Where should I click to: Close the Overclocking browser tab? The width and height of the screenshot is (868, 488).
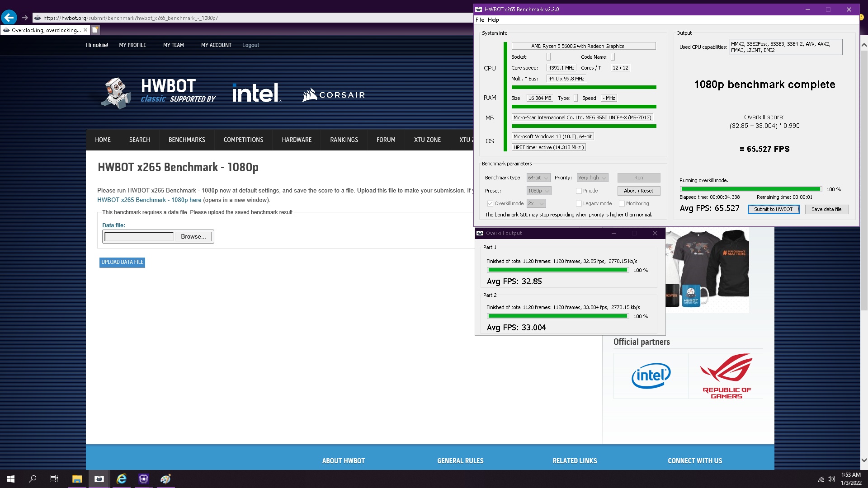pyautogui.click(x=85, y=30)
